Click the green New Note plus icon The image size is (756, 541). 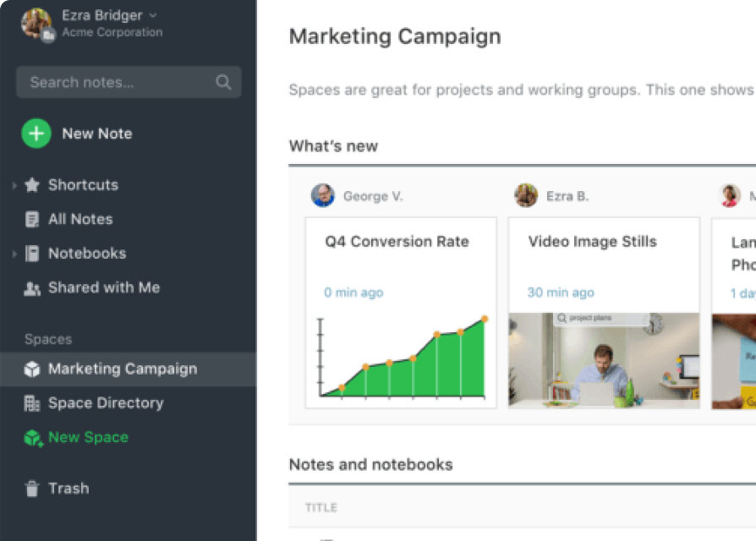tap(36, 134)
